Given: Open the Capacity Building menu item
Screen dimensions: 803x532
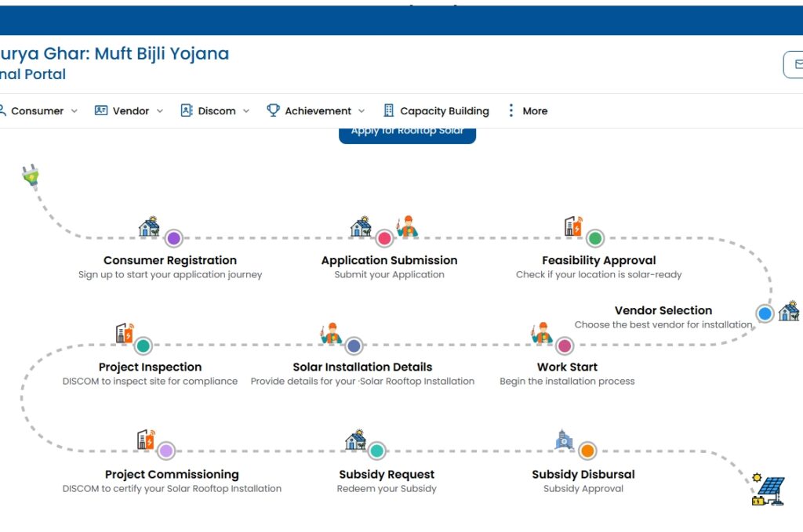Looking at the screenshot, I should click(436, 111).
